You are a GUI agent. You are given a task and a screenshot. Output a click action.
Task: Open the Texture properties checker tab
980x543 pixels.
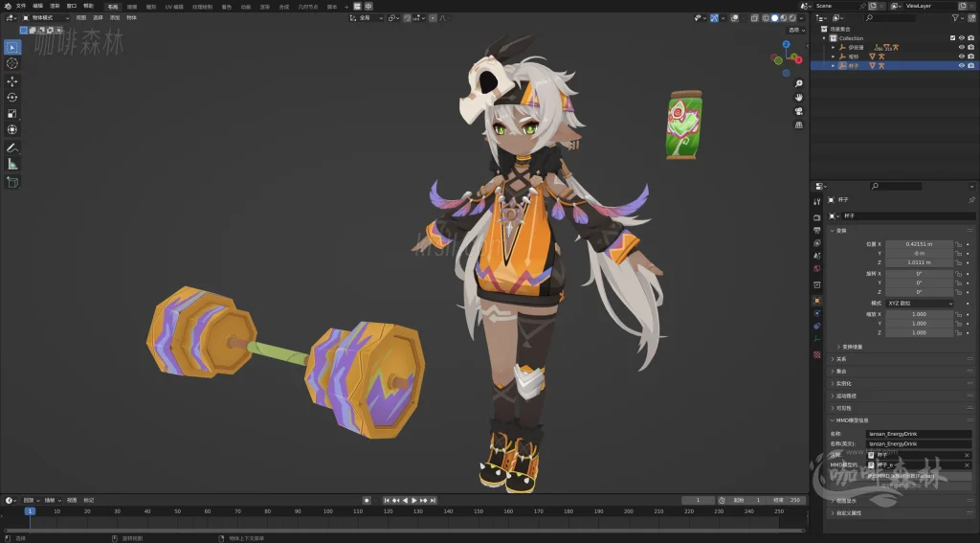pos(817,354)
